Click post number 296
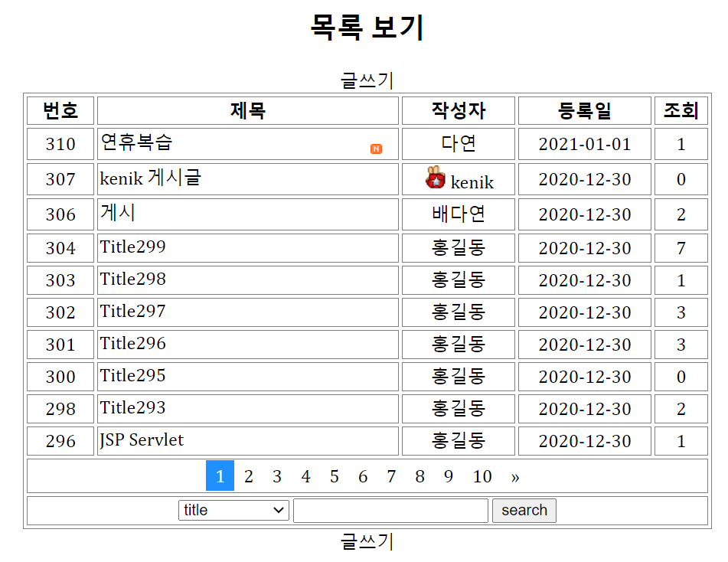The width and height of the screenshot is (728, 562). (x=60, y=441)
